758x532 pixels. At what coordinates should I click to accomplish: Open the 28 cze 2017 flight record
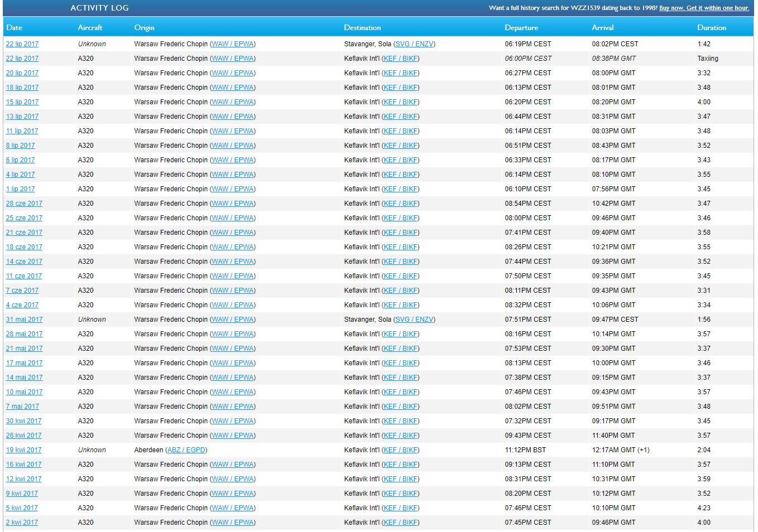24,204
